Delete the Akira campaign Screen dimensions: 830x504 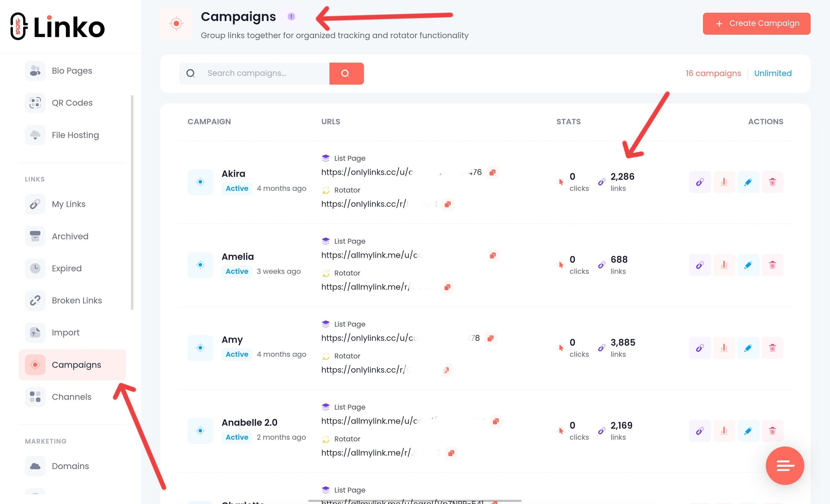click(x=772, y=182)
